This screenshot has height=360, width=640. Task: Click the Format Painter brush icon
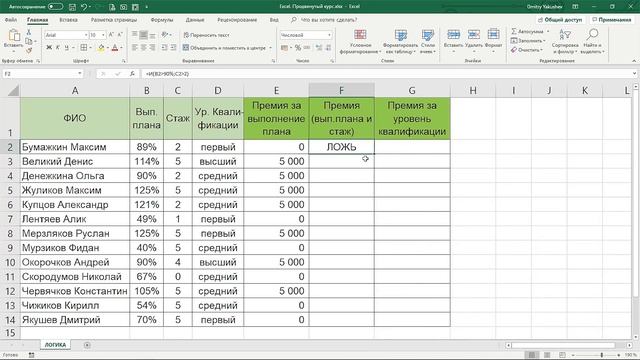[x=29, y=51]
